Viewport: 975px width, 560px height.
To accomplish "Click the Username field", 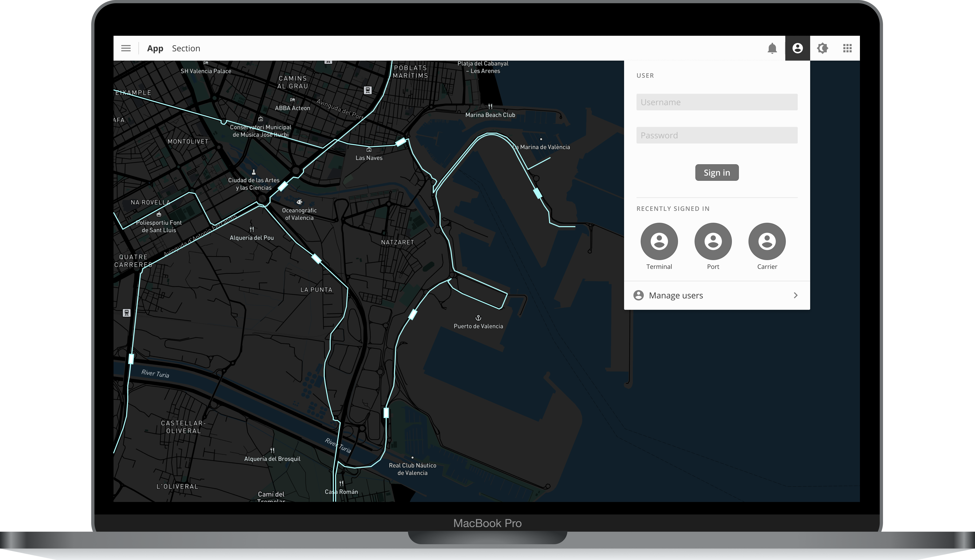I will [x=716, y=102].
